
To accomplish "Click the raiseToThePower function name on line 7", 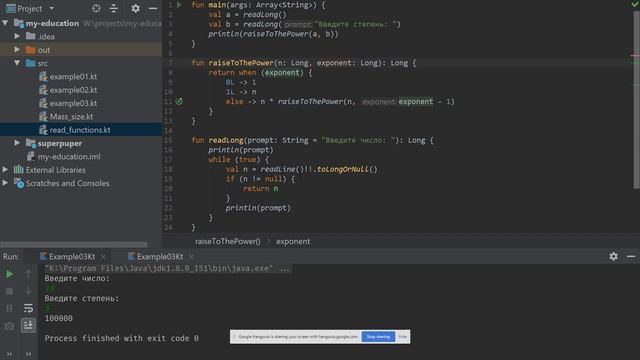I will [241, 63].
